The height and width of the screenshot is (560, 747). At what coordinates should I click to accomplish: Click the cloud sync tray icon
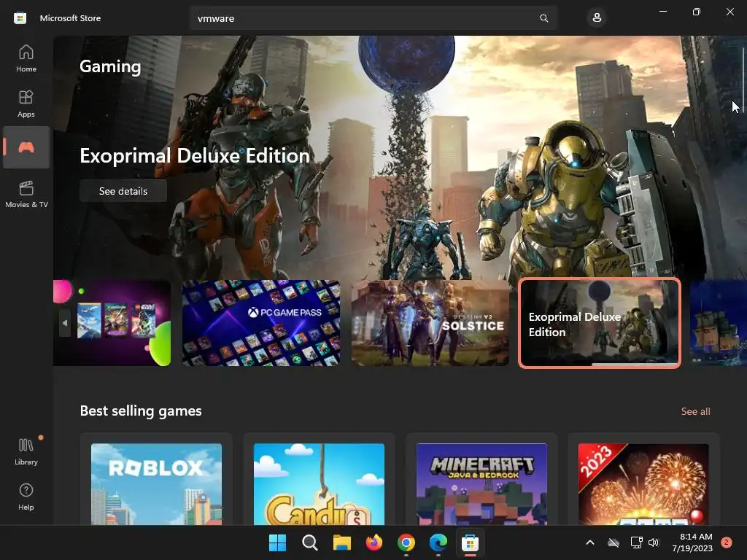click(x=614, y=542)
